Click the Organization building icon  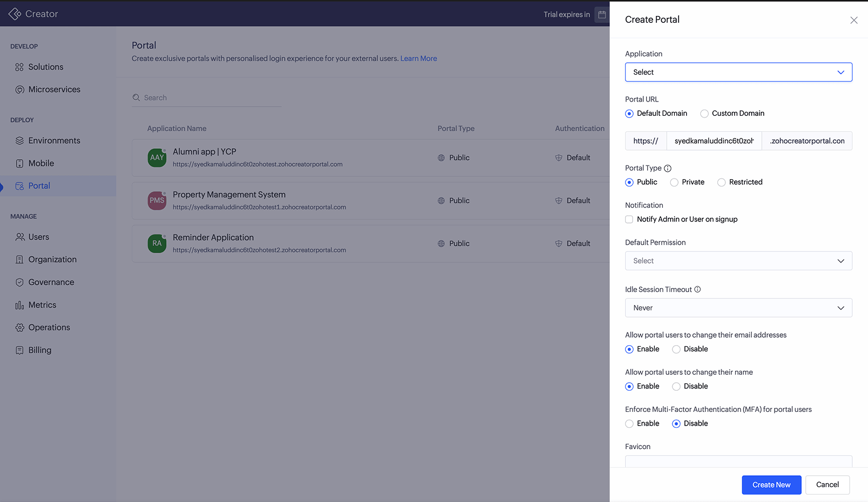pos(19,260)
